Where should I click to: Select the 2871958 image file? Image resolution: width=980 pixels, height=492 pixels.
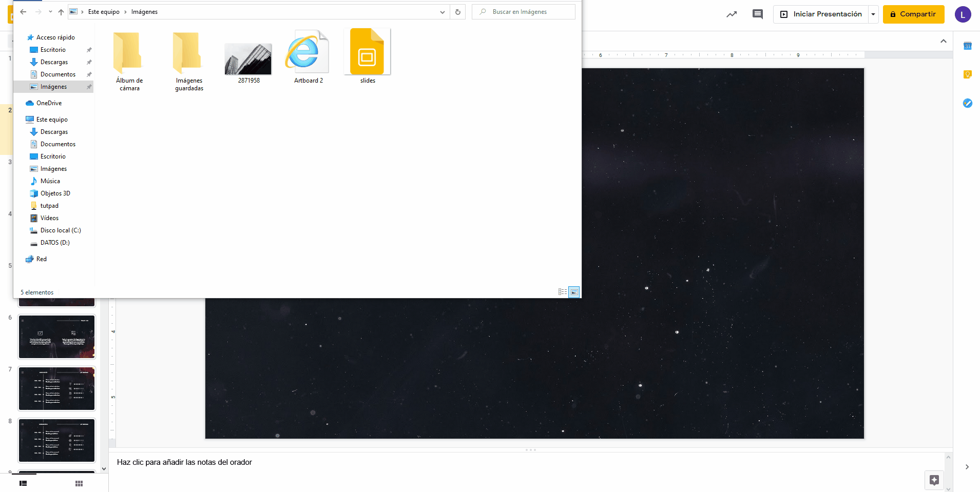(x=248, y=63)
